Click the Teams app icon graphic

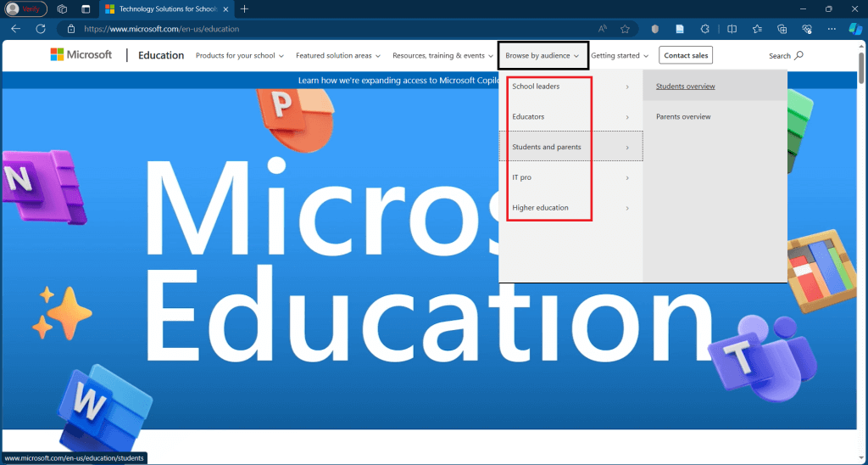tap(763, 359)
